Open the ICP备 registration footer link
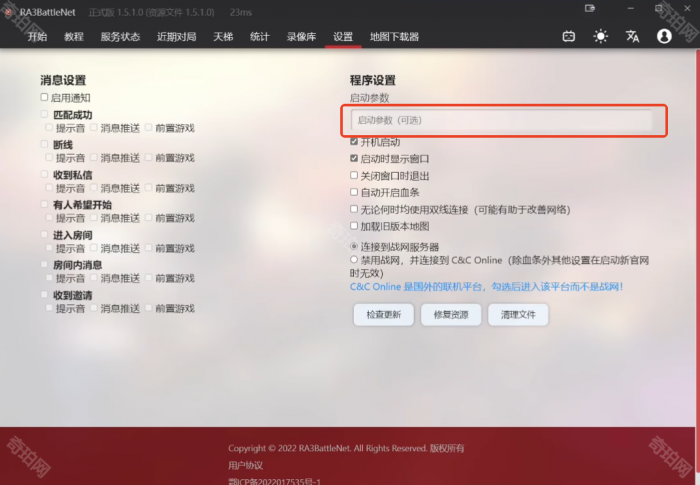The image size is (700, 485). pyautogui.click(x=274, y=481)
